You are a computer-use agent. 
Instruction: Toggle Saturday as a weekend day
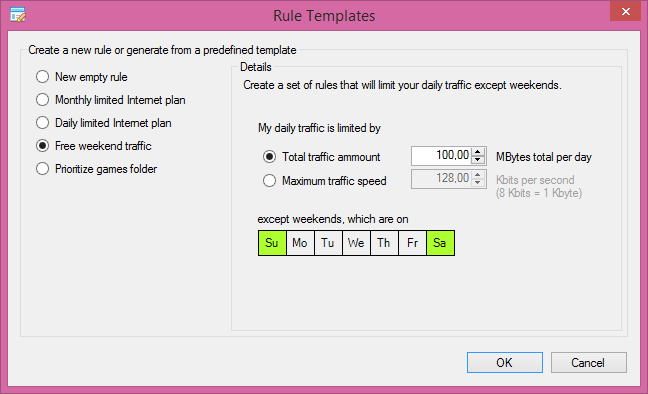coord(441,243)
